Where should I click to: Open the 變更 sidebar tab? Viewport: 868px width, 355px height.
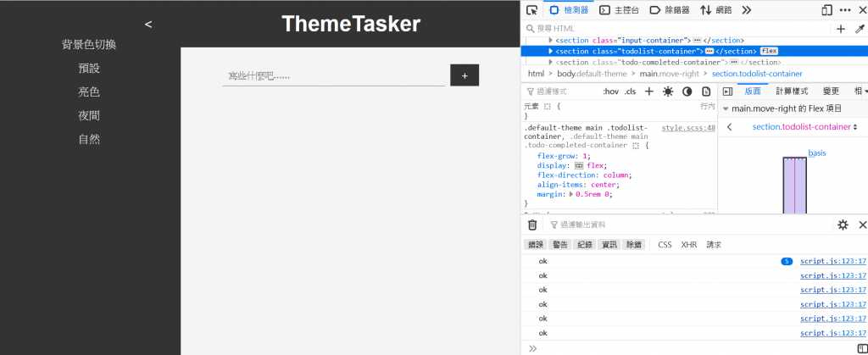click(831, 92)
